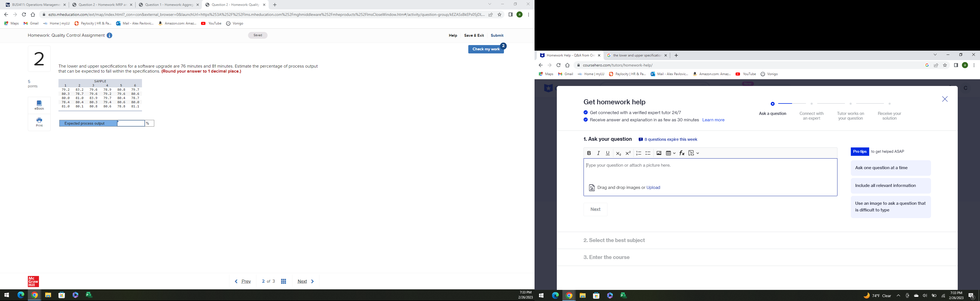This screenshot has width=980, height=301.
Task: Insert superscript text
Action: tap(628, 153)
